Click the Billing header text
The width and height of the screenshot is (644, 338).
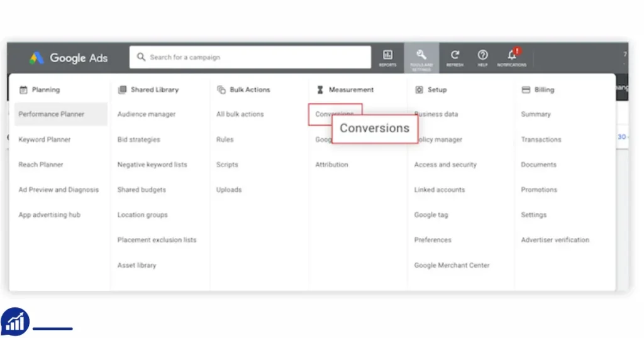click(x=544, y=90)
